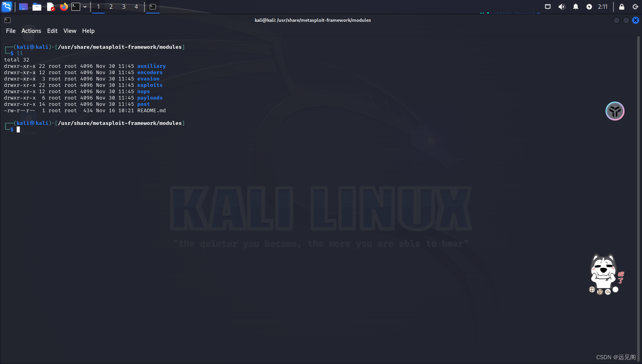Click the exploits directory name
The height and width of the screenshot is (364, 642).
[x=150, y=85]
